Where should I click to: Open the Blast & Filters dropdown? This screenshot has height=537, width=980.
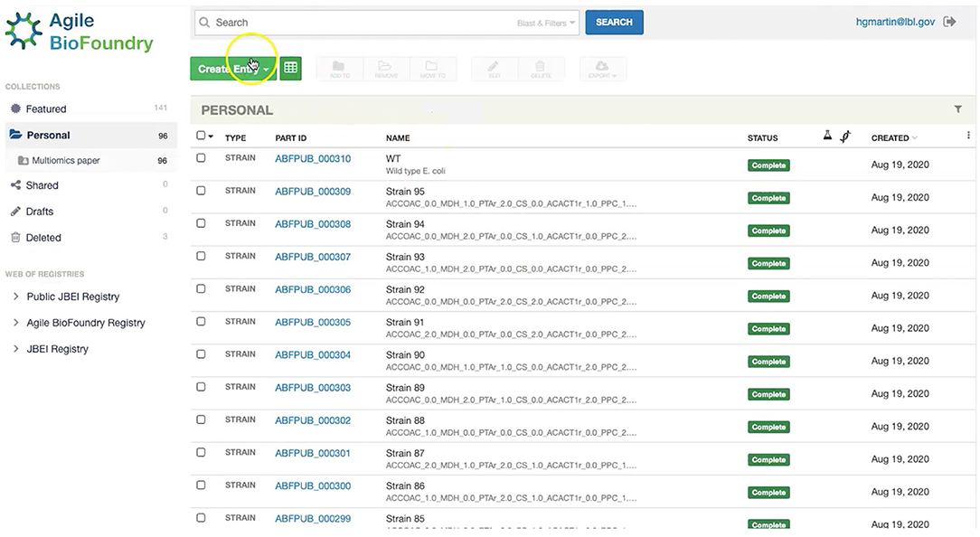coord(546,24)
